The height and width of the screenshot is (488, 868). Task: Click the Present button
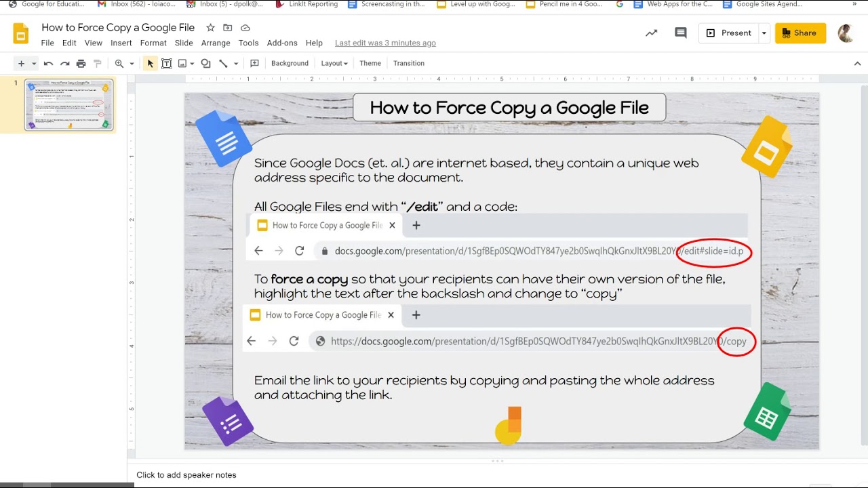point(729,33)
